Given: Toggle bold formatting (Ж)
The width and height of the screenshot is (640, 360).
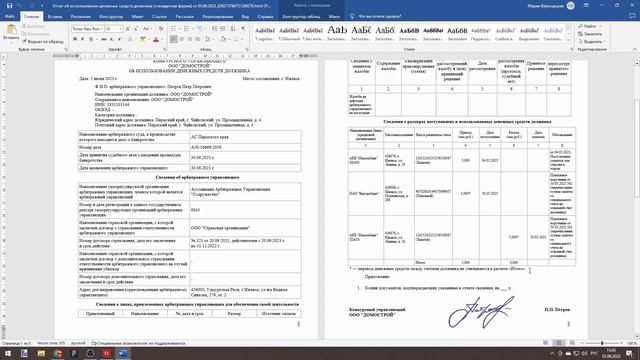Looking at the screenshot, I should coord(75,39).
